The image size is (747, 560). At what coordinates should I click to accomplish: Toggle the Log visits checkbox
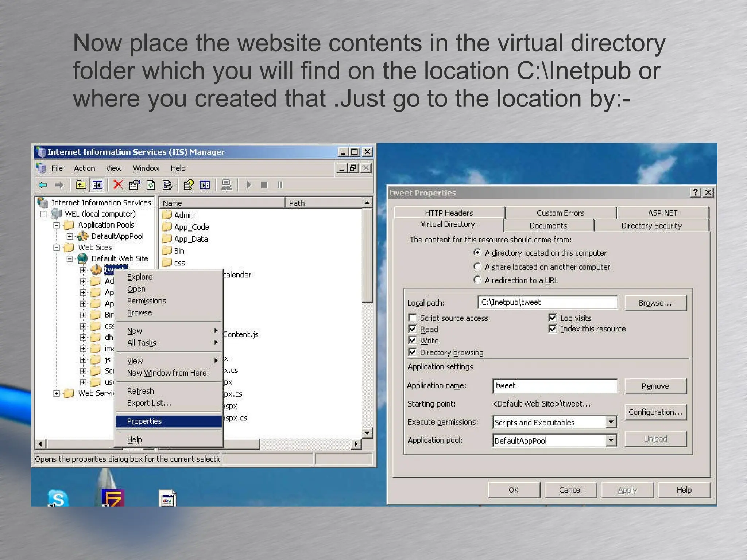coord(553,318)
